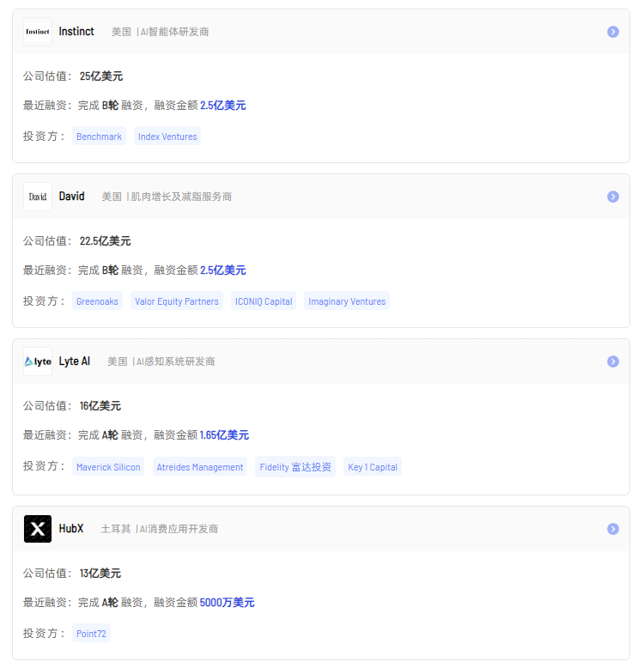This screenshot has width=644, height=668.
Task: Select the Imaginary Ventures investor tag
Action: pyautogui.click(x=347, y=301)
